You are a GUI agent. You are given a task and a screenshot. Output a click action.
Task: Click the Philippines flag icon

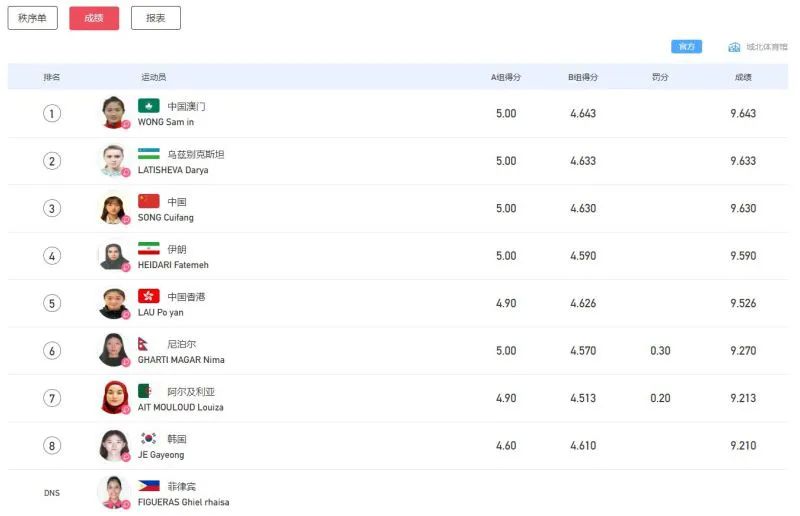tap(149, 486)
